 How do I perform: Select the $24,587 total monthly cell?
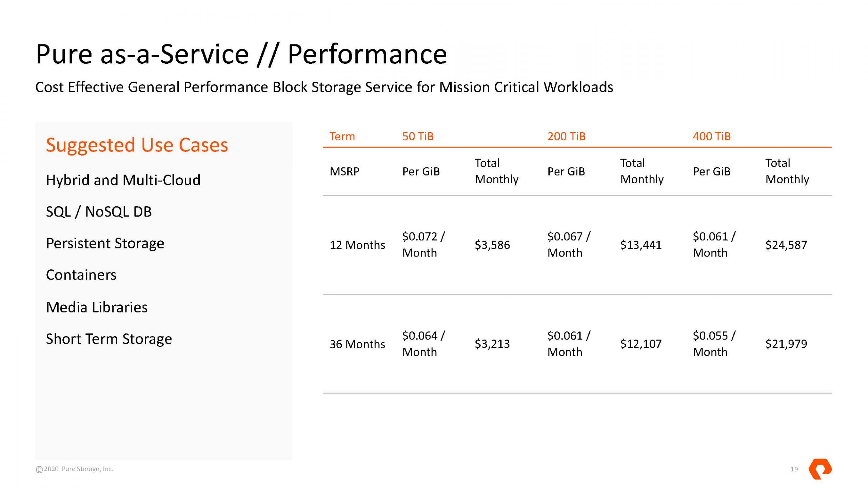pyautogui.click(x=786, y=245)
